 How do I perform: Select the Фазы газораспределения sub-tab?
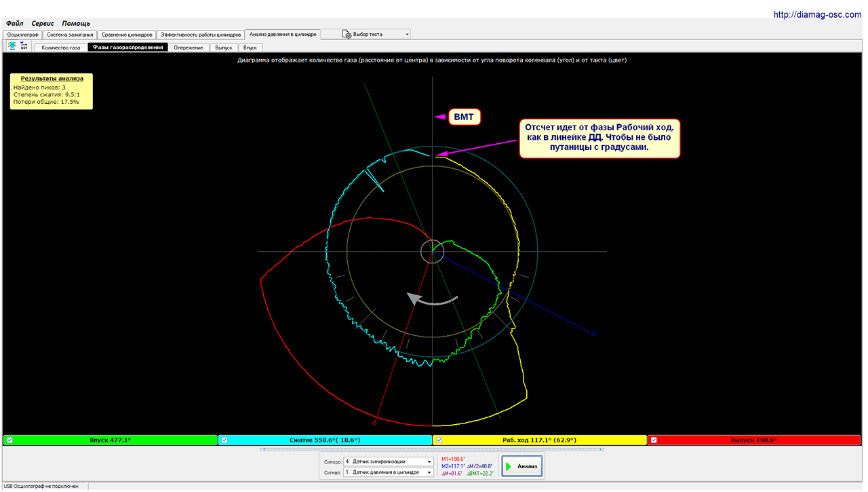tap(127, 48)
